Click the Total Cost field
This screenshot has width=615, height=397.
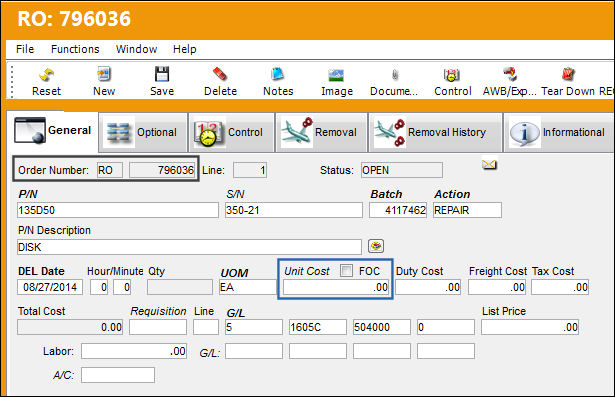(70, 327)
